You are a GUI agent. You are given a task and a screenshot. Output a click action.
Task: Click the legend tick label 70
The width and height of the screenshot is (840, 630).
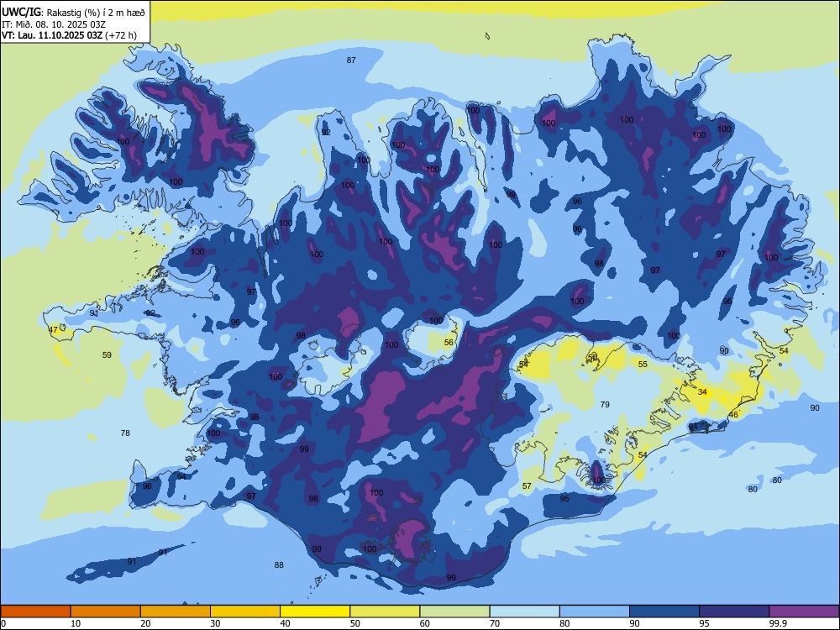[x=495, y=623]
